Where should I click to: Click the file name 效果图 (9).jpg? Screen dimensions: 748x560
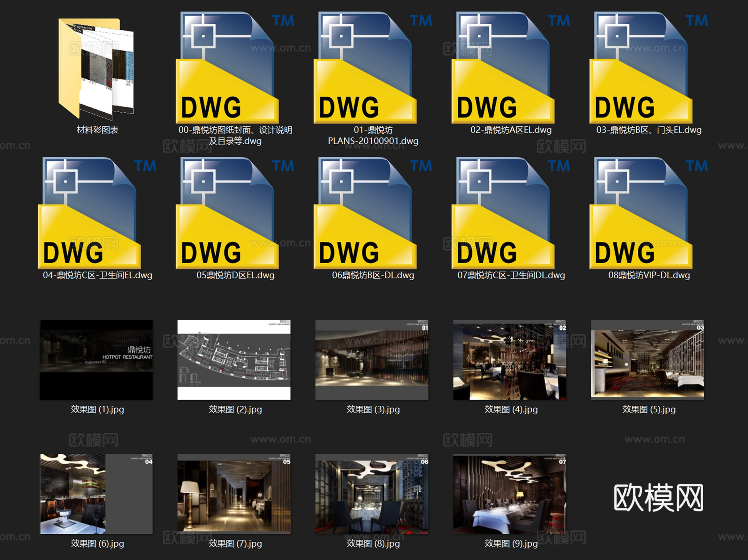click(511, 544)
